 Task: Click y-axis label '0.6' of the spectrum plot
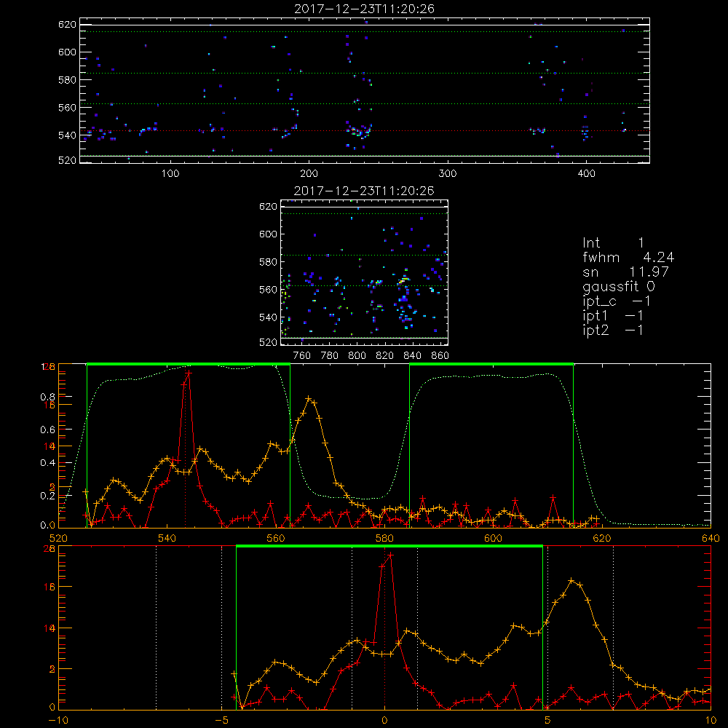coord(47,430)
